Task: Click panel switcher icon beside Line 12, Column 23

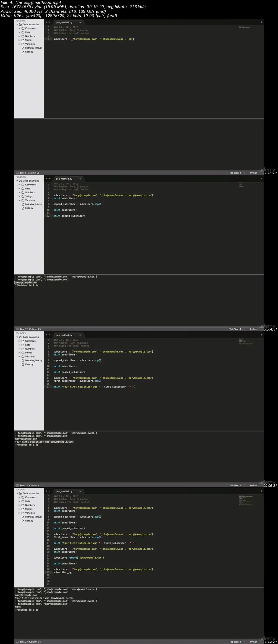Action: pyautogui.click(x=17, y=329)
